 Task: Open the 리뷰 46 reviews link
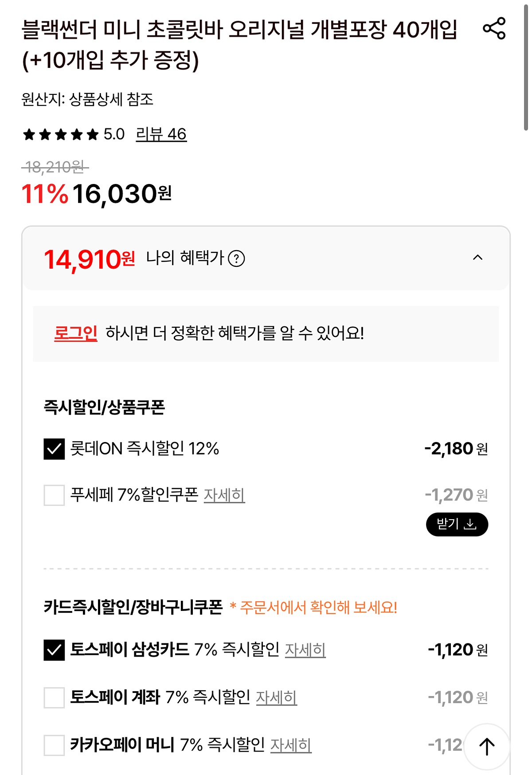161,134
